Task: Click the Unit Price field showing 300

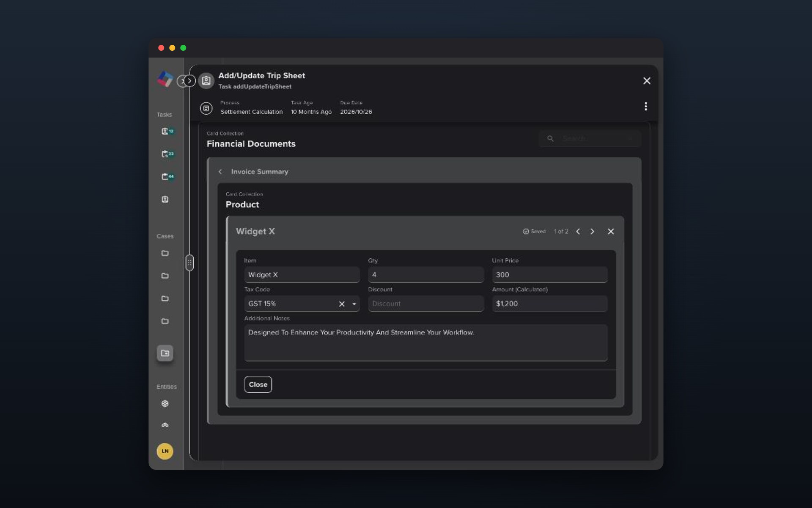Action: [x=550, y=275]
